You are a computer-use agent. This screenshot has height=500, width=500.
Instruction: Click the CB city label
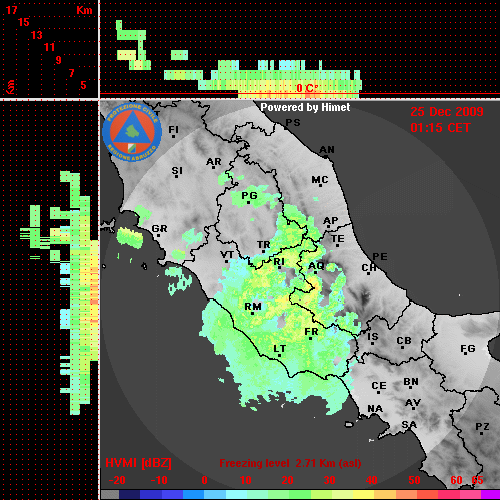[x=404, y=341]
